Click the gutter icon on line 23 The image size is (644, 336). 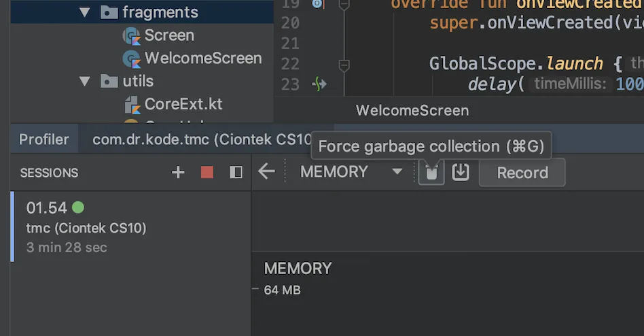point(319,84)
